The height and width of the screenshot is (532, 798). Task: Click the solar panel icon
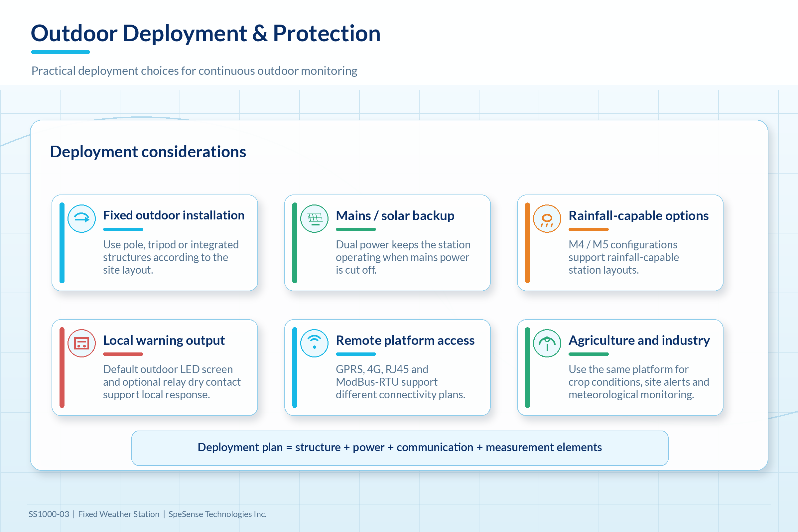tap(314, 218)
